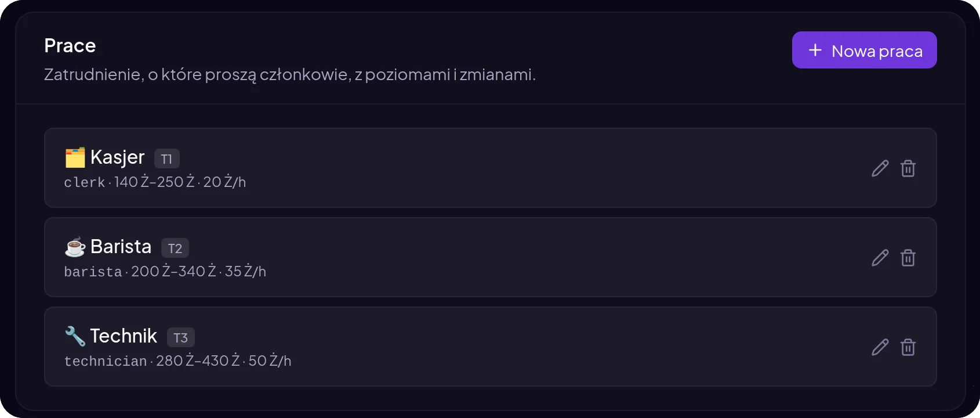The width and height of the screenshot is (980, 418).
Task: Delete the Barista job using trash icon
Action: pos(908,258)
